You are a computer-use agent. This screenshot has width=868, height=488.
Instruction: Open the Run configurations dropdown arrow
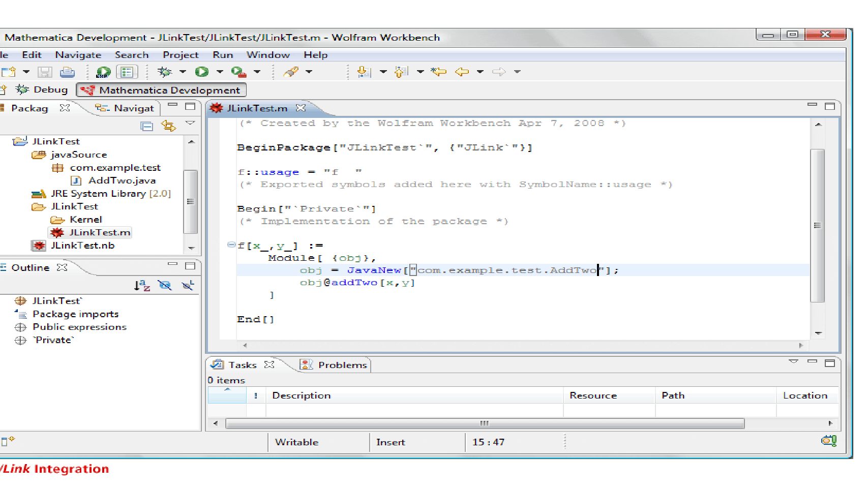point(220,72)
